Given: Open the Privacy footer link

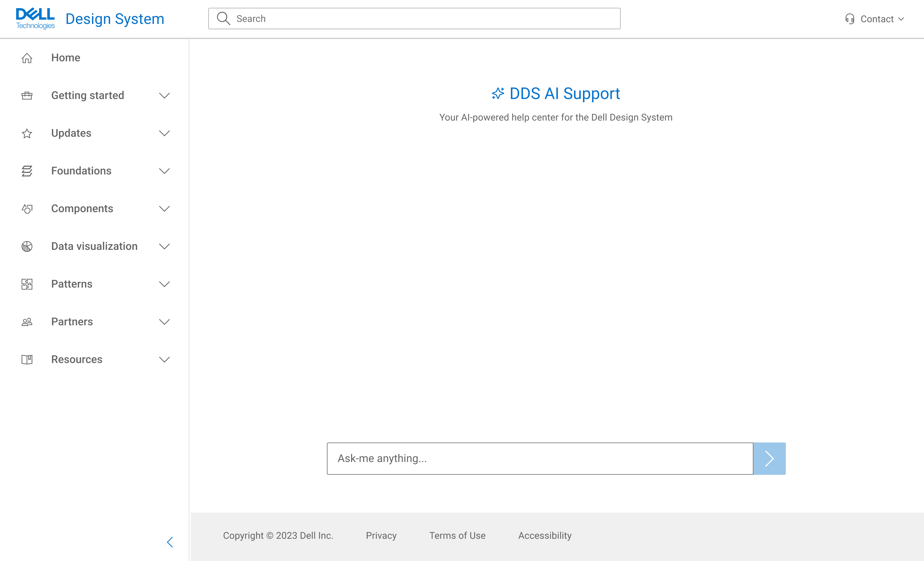Looking at the screenshot, I should coord(381,535).
